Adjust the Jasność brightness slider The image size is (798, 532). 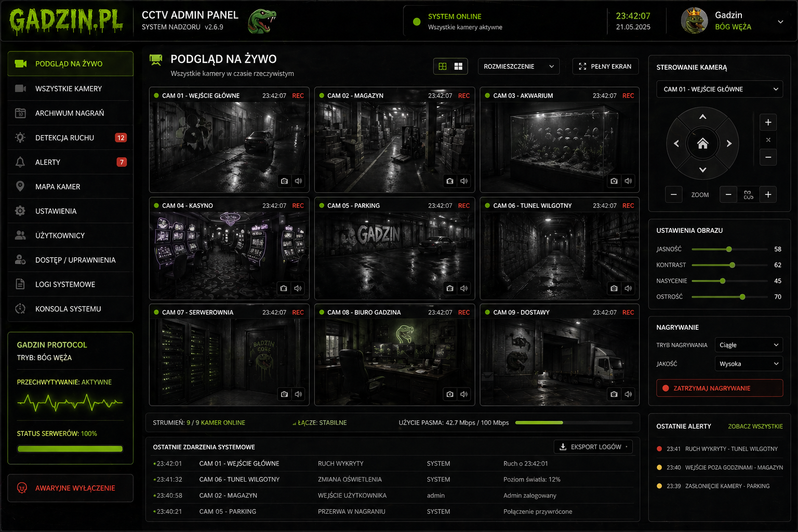(729, 249)
